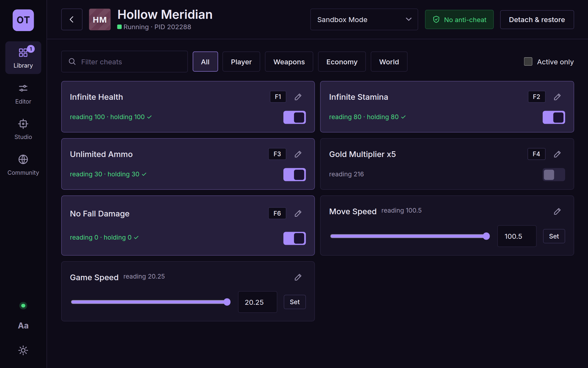Open the Community sidebar section
This screenshot has height=368, width=588.
[x=23, y=165]
